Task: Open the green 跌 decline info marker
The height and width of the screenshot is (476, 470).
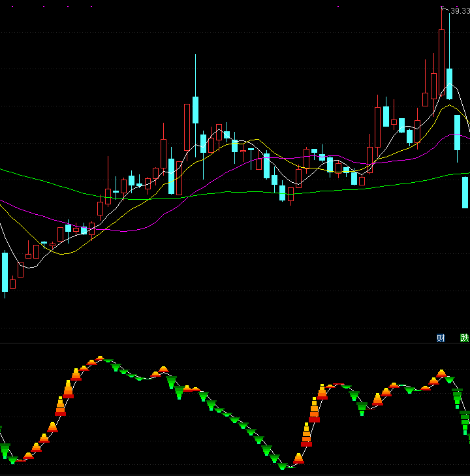Action: tap(465, 338)
